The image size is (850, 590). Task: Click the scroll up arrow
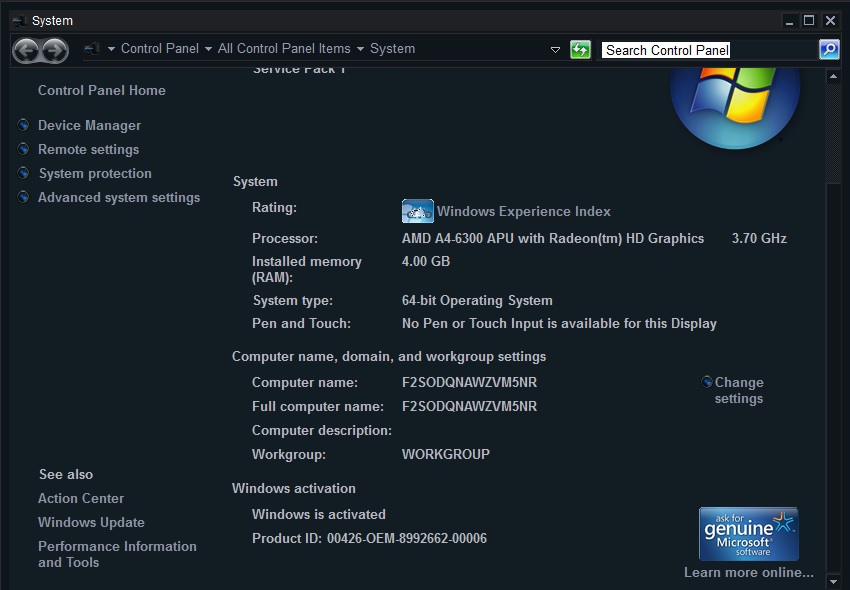coord(833,77)
